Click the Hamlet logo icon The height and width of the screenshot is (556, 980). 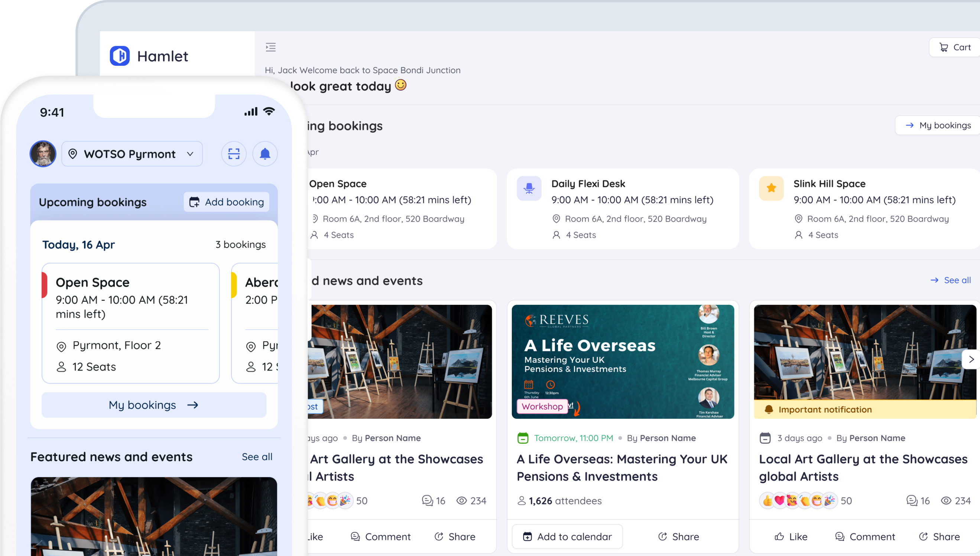tap(120, 56)
